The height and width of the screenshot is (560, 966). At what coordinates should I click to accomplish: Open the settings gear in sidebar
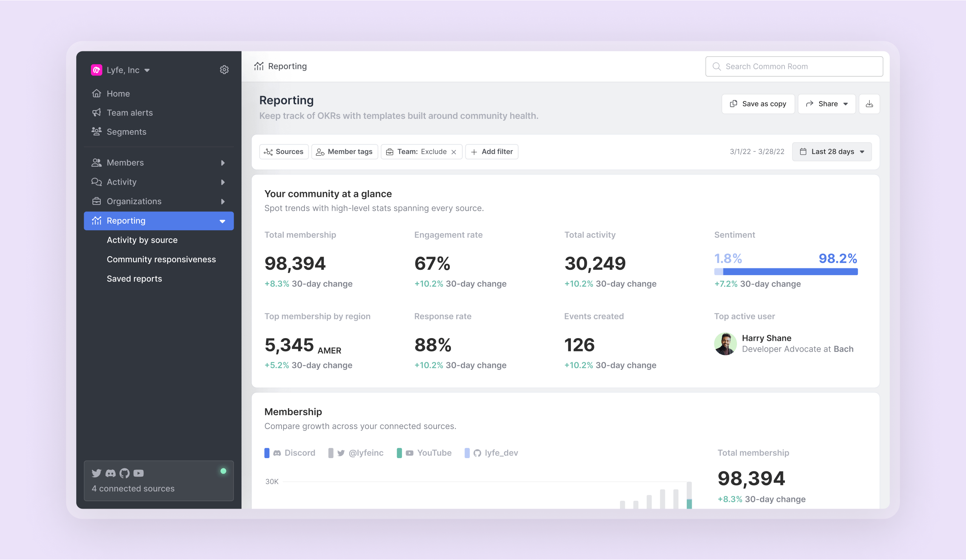point(224,70)
